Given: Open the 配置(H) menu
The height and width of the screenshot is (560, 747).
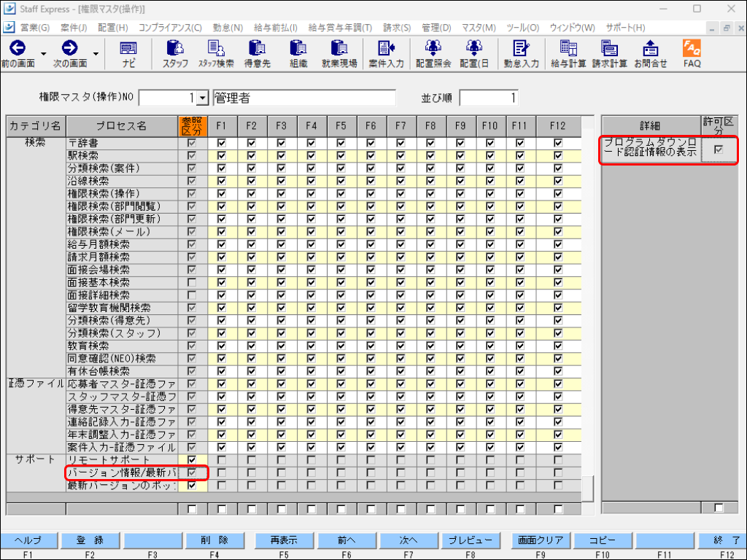Looking at the screenshot, I should coord(113,28).
